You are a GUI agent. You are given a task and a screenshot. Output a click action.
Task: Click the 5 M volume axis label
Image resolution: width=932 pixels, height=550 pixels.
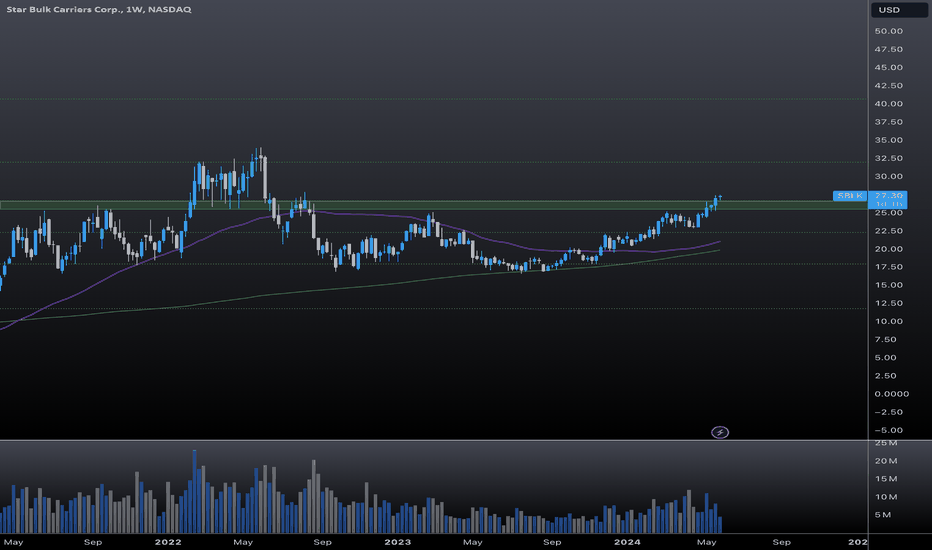883,515
